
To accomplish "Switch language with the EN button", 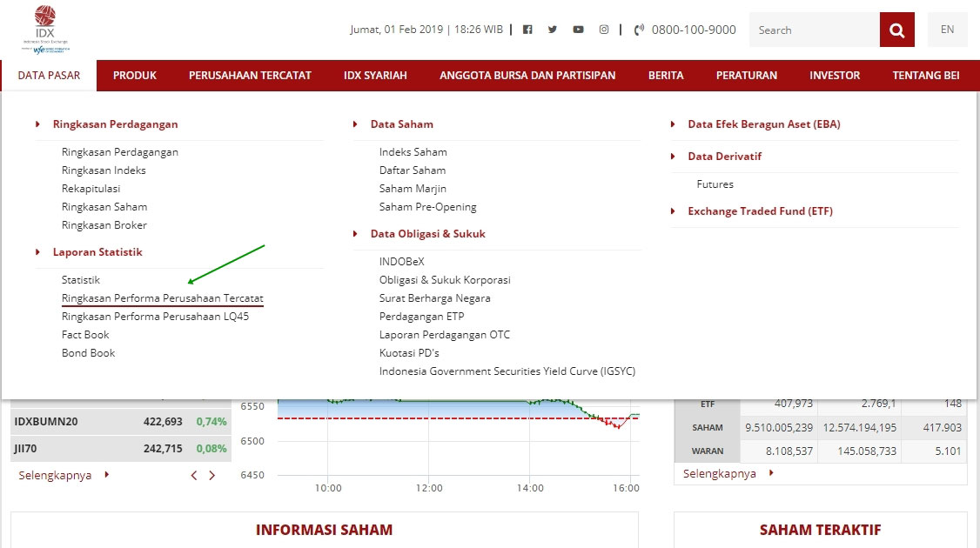I will tap(948, 30).
